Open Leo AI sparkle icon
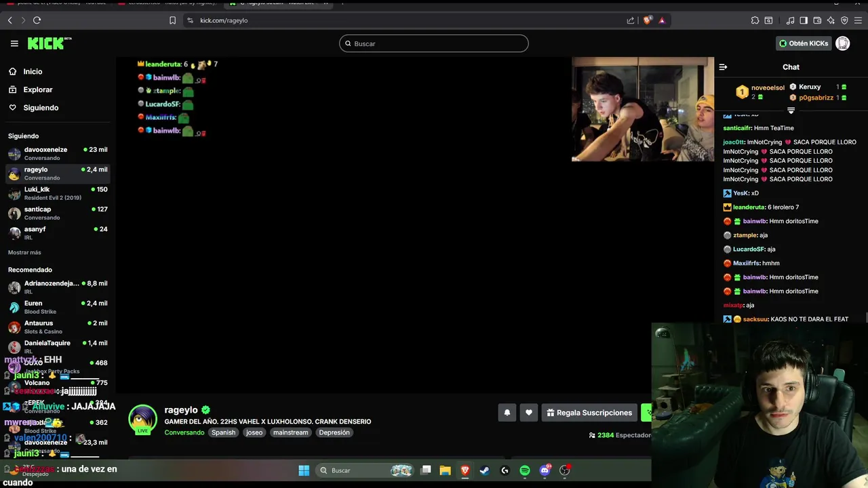The image size is (868, 488). point(831,20)
